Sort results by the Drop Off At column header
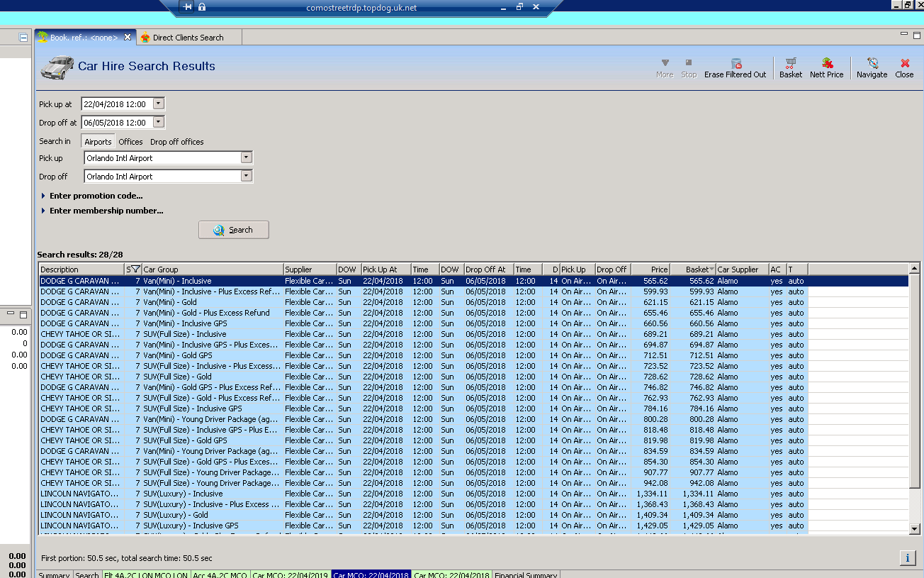924x578 pixels. coord(489,269)
